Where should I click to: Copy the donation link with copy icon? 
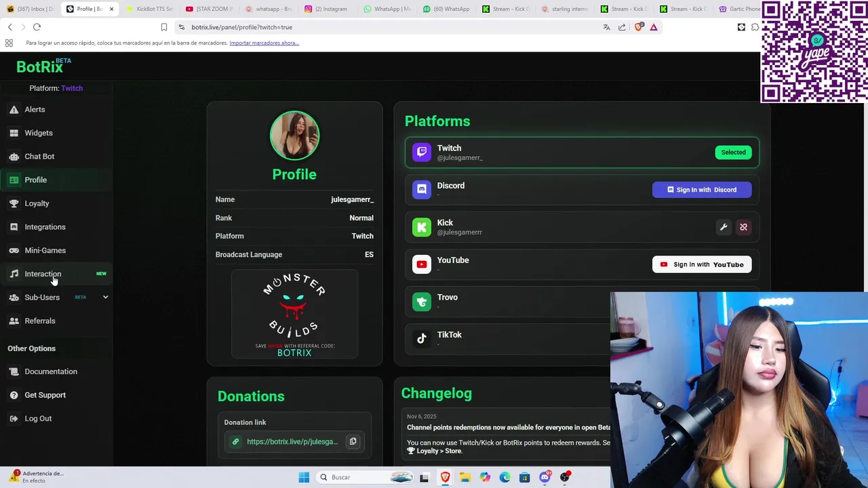click(353, 441)
